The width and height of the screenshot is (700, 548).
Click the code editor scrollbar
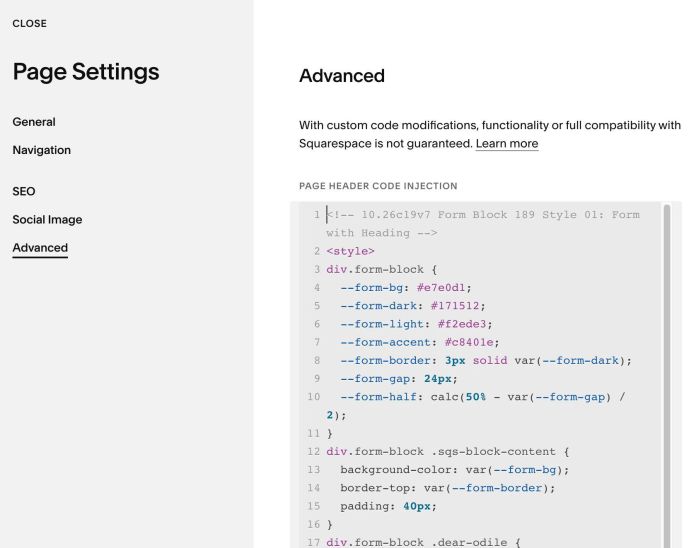pos(667,376)
